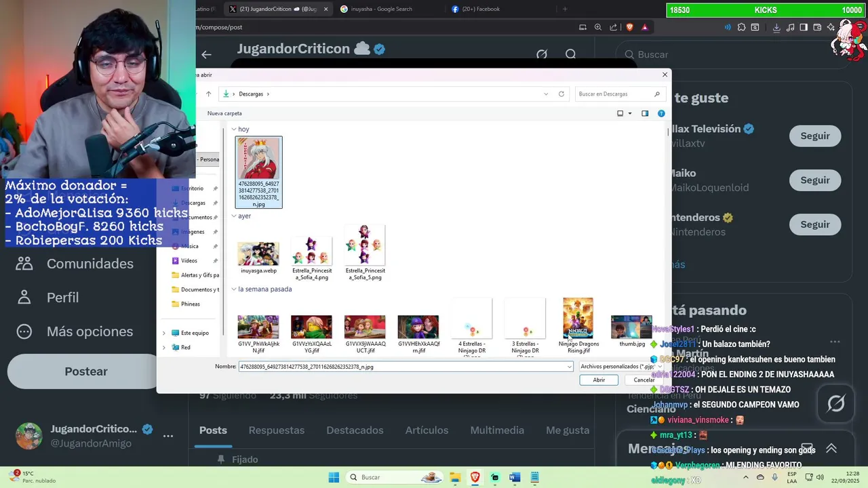Show hidden system tray icons
This screenshot has width=868, height=488.
[745, 477]
